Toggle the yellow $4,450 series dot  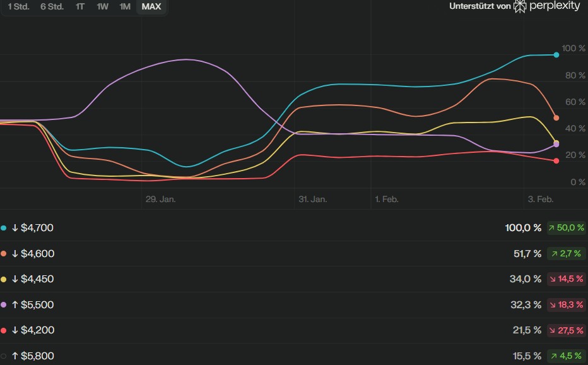click(4, 279)
